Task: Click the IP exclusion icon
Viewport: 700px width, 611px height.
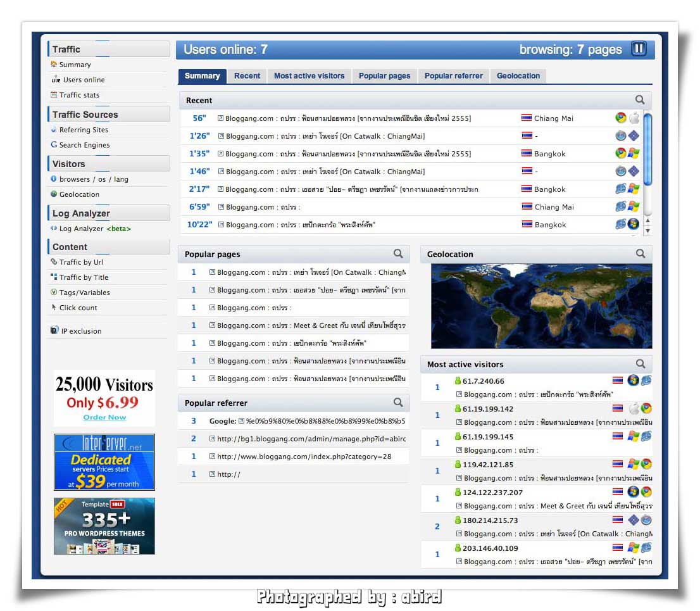Action: (54, 330)
